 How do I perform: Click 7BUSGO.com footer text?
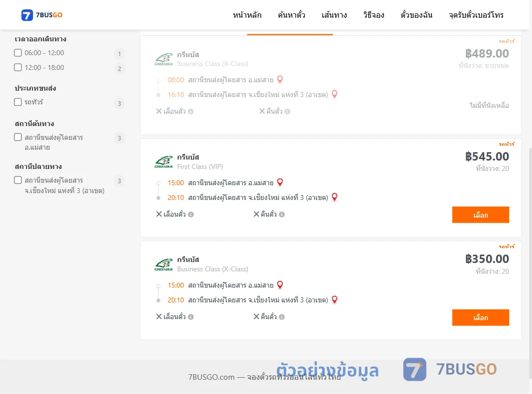[265, 377]
